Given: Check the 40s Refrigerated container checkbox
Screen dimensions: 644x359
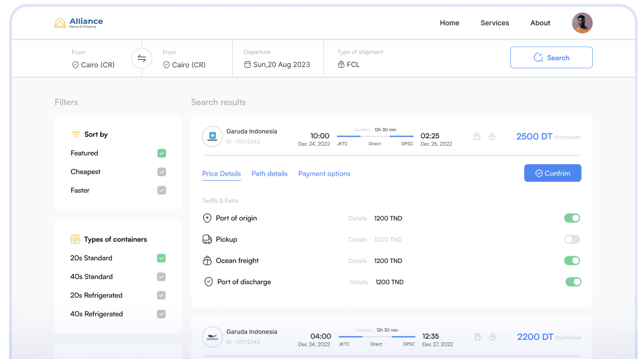Looking at the screenshot, I should pos(161,314).
